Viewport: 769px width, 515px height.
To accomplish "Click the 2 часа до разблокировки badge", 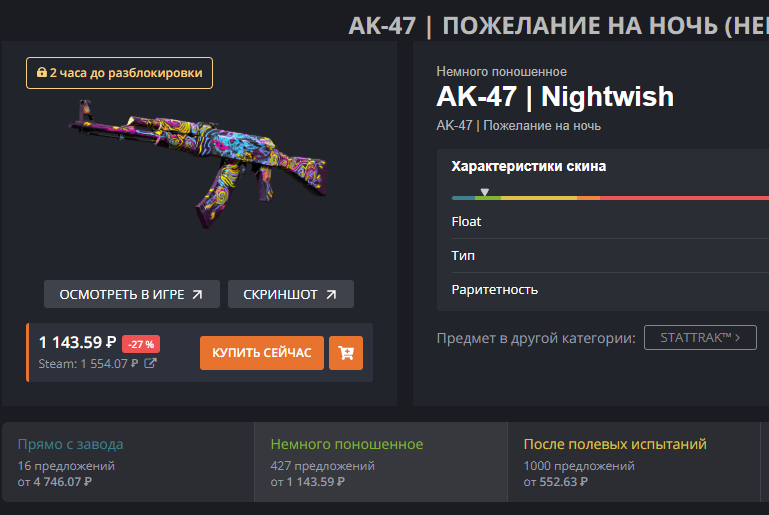I will coord(119,73).
